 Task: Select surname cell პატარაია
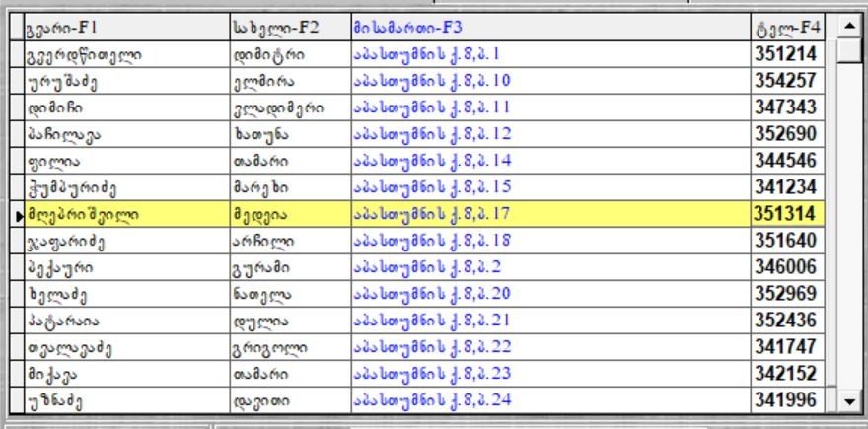click(127, 320)
